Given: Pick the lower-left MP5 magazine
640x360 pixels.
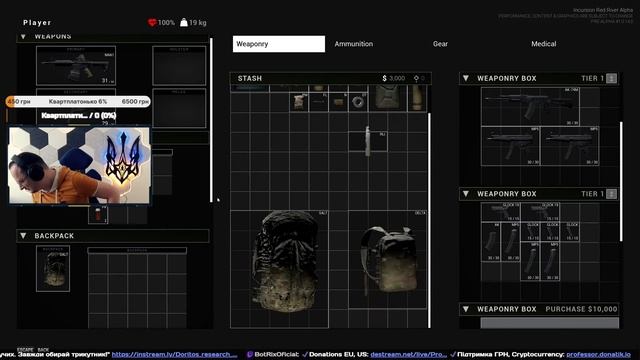Looking at the screenshot, I should click(x=530, y=261).
